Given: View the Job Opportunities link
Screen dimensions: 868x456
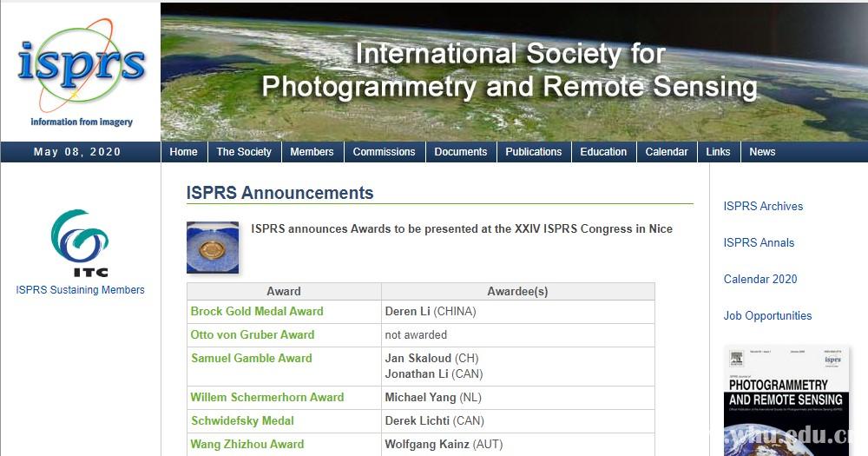Looking at the screenshot, I should point(767,316).
